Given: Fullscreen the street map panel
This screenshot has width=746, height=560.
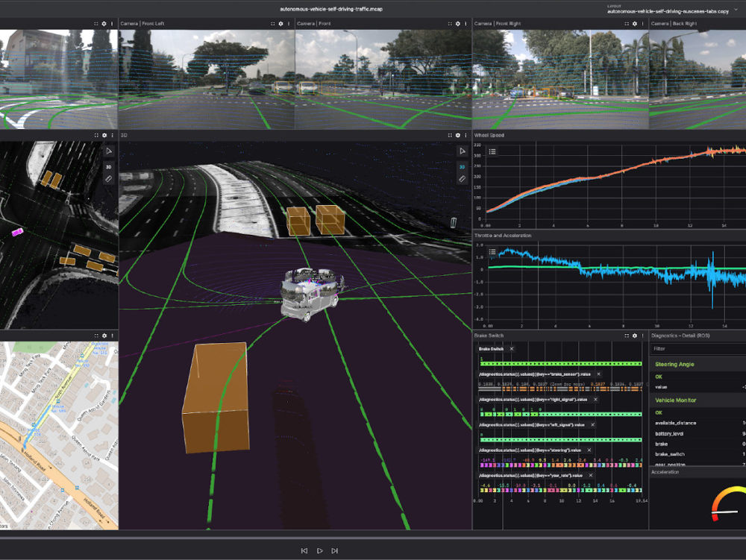Looking at the screenshot, I should (x=96, y=336).
